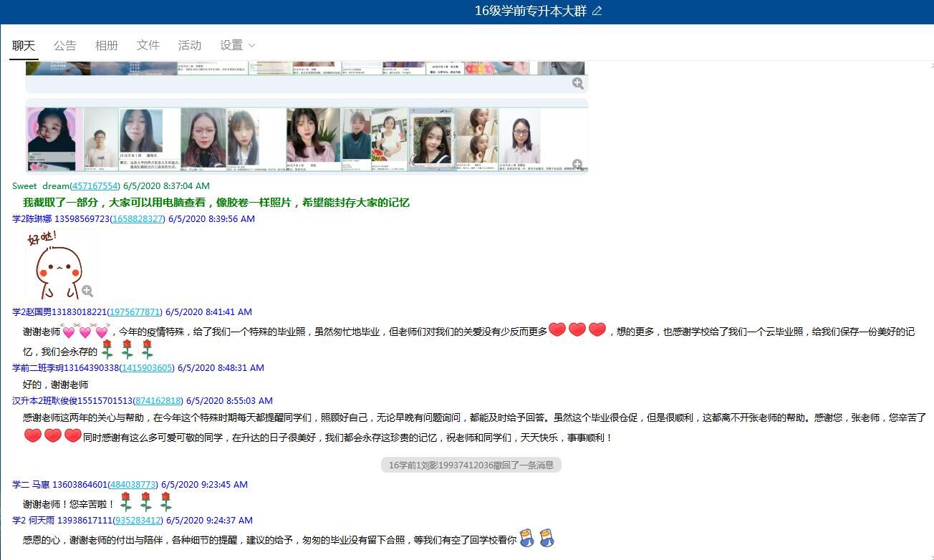Open profile link 874162818
This screenshot has width=934, height=560.
click(x=158, y=401)
